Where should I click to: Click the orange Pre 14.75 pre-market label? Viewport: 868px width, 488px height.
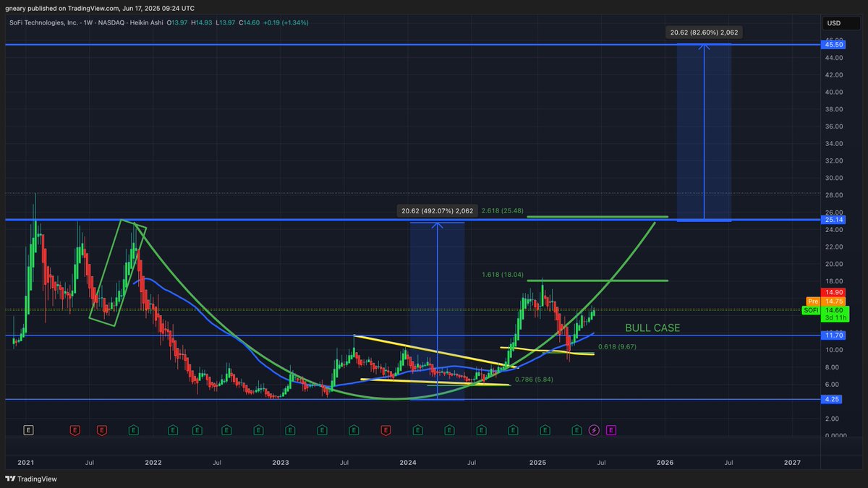pos(826,301)
